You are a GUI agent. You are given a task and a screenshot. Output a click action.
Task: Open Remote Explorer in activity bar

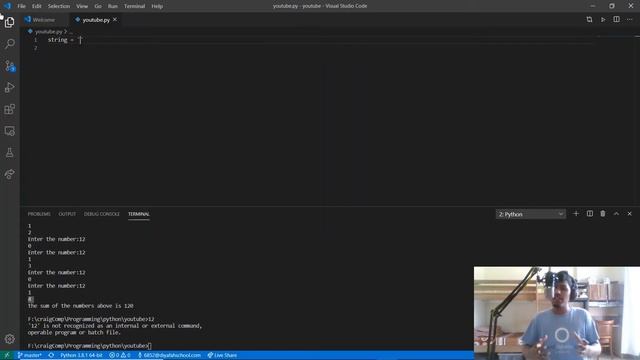[10, 131]
